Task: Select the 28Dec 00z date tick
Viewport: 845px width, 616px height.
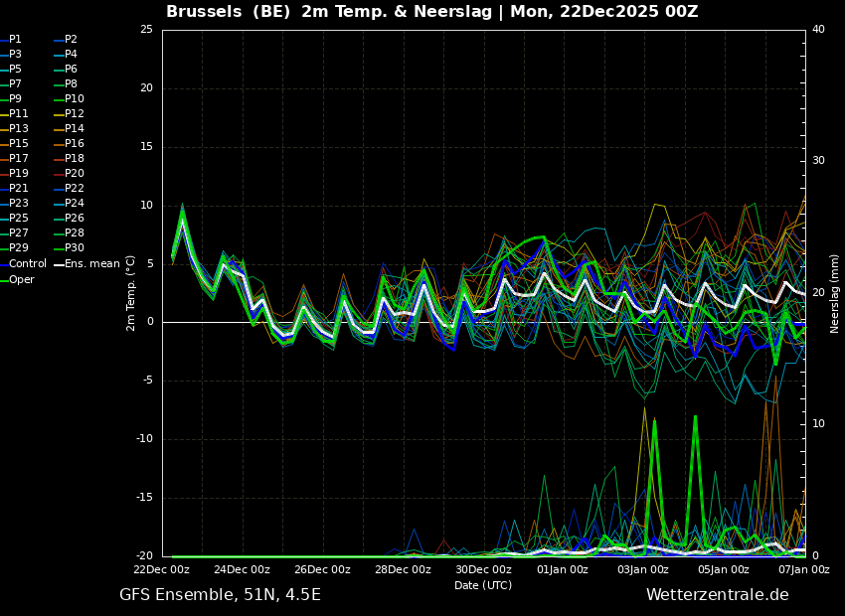Action: coord(403,570)
